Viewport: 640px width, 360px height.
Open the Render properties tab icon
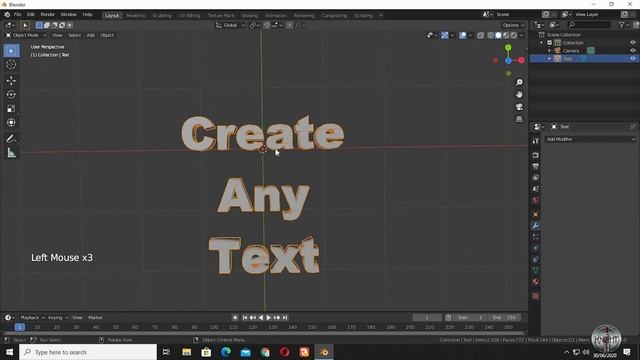536,156
